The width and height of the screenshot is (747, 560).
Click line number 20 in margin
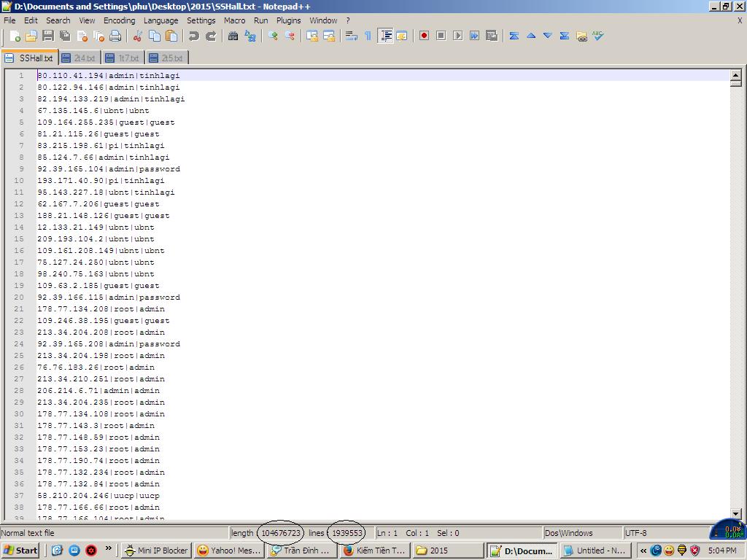pos(18,297)
